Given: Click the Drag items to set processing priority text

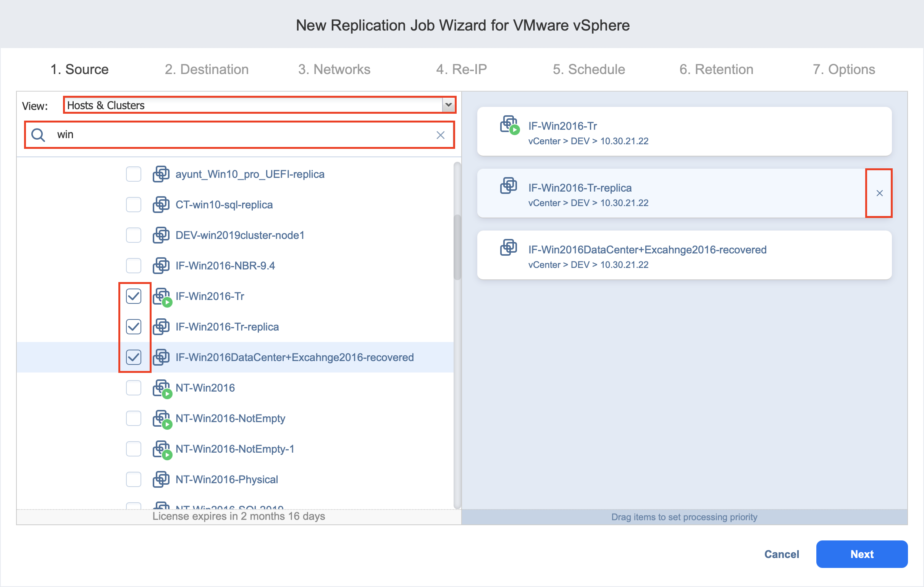Looking at the screenshot, I should [x=684, y=517].
